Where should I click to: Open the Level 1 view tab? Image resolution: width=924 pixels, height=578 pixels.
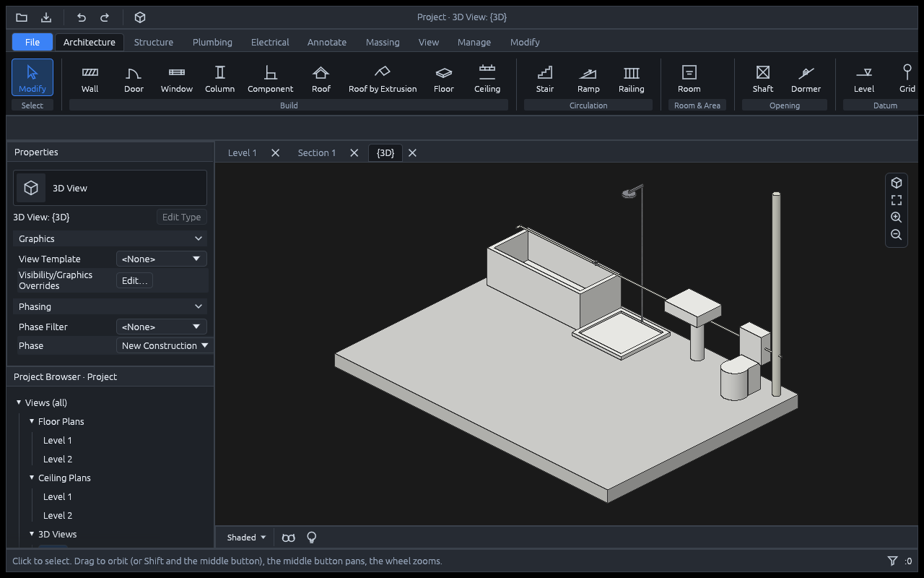tap(243, 152)
